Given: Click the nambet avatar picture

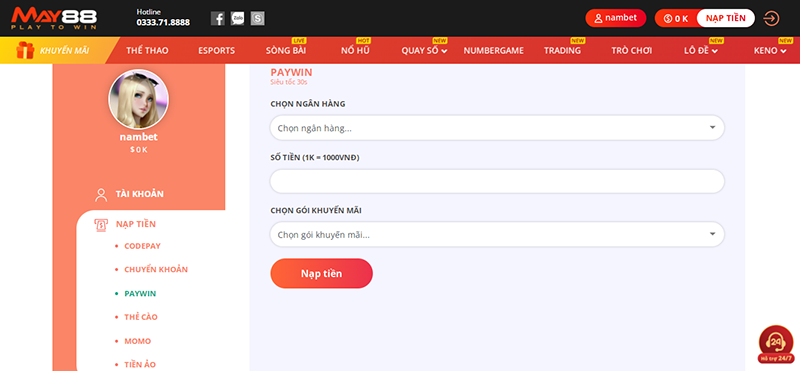Looking at the screenshot, I should tap(138, 99).
